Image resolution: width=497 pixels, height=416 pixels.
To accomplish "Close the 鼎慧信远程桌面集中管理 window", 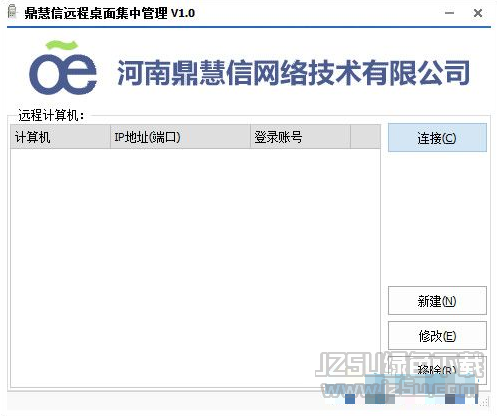I will click(x=478, y=13).
